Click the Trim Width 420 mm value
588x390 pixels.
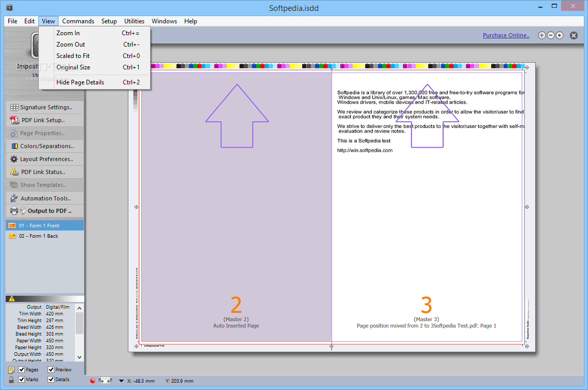(55, 314)
